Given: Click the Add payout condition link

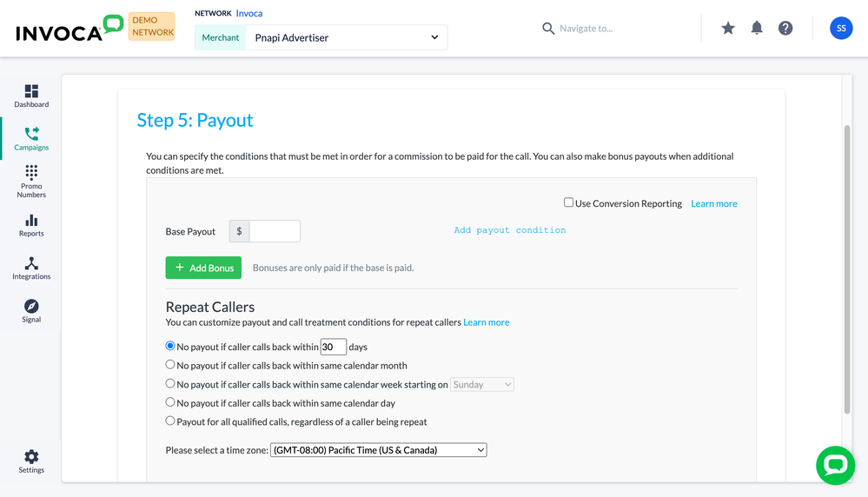Looking at the screenshot, I should (x=510, y=230).
